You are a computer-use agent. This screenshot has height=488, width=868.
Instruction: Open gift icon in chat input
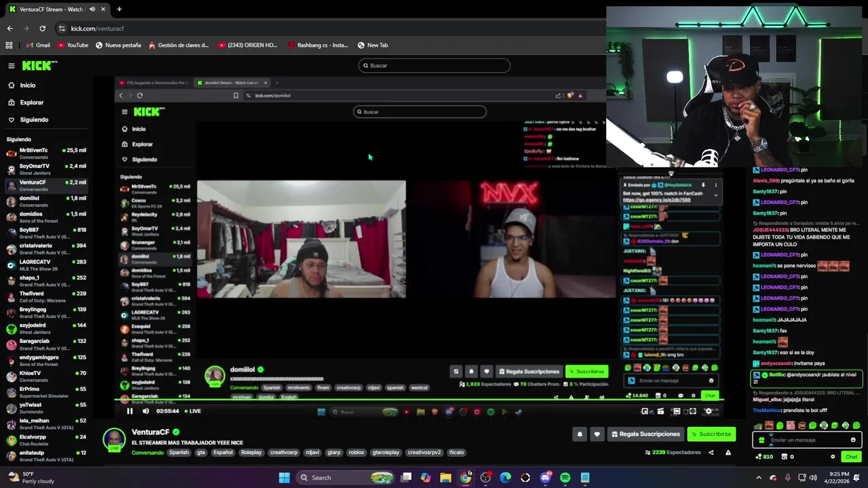point(762,440)
